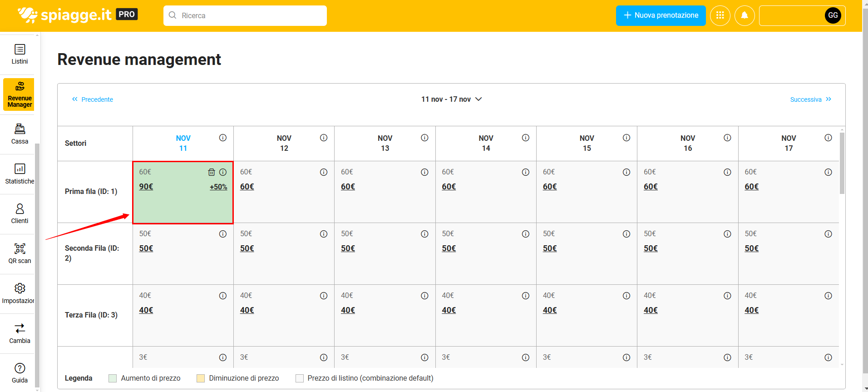Click the notification bell icon
The width and height of the screenshot is (868, 392).
tap(745, 15)
